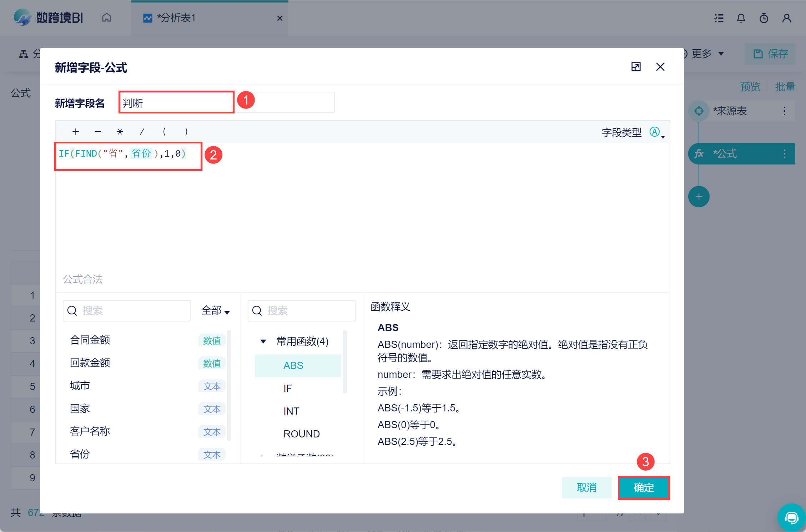Viewport: 806px width, 532px height.
Task: Click the timer clock icon
Action: 764,18
